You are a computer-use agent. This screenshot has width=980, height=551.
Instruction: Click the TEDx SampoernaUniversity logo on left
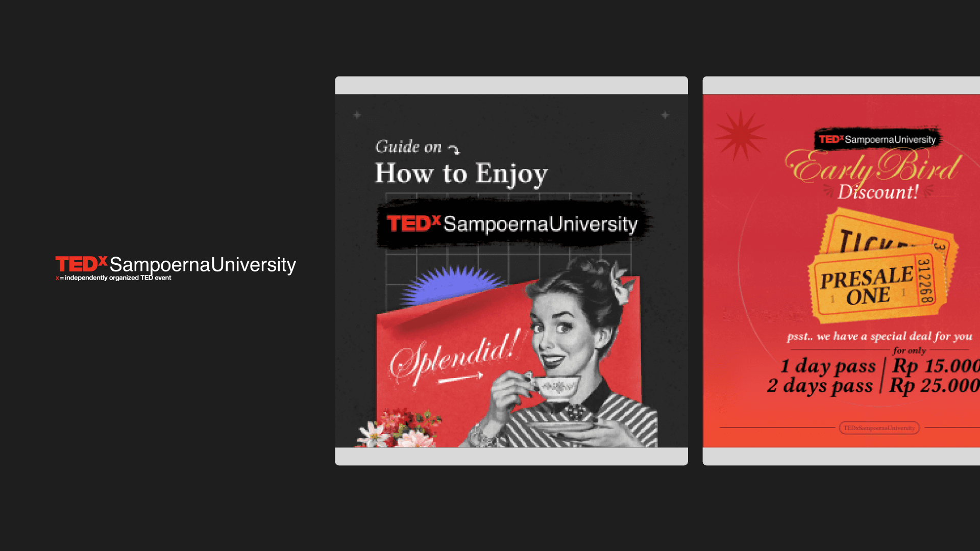click(176, 264)
